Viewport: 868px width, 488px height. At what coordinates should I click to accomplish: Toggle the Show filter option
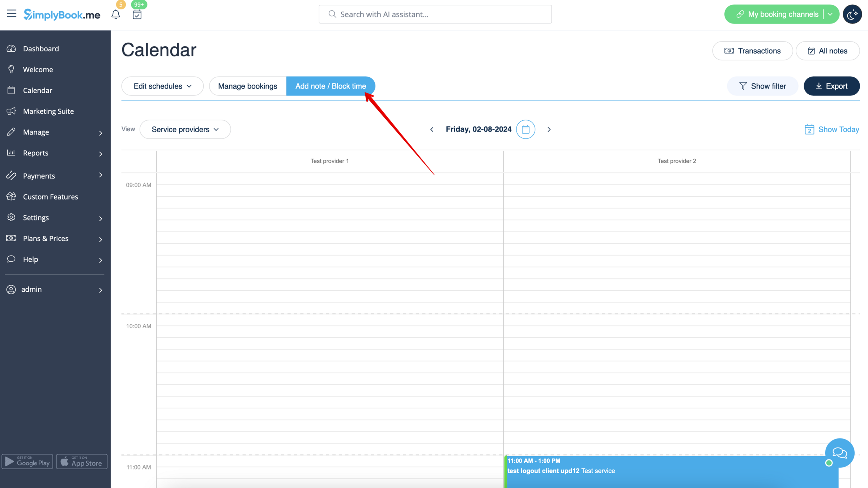tap(762, 86)
